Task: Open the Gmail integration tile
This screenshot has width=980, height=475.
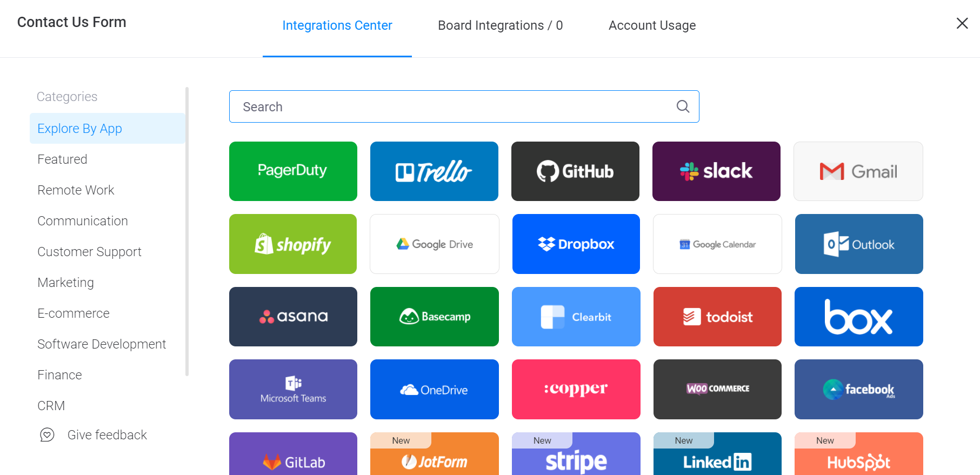Action: pyautogui.click(x=858, y=171)
